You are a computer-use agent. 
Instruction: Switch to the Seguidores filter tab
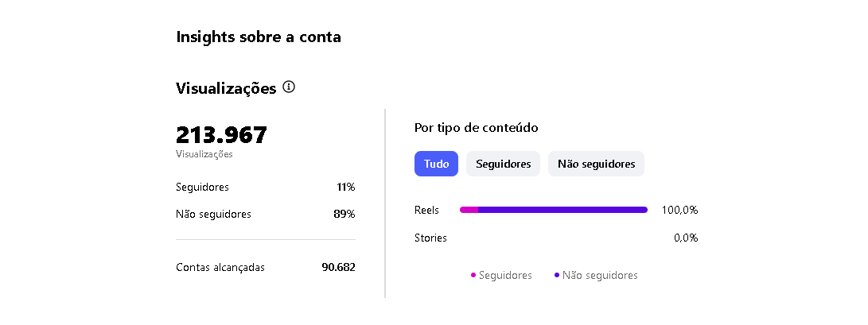tap(503, 164)
